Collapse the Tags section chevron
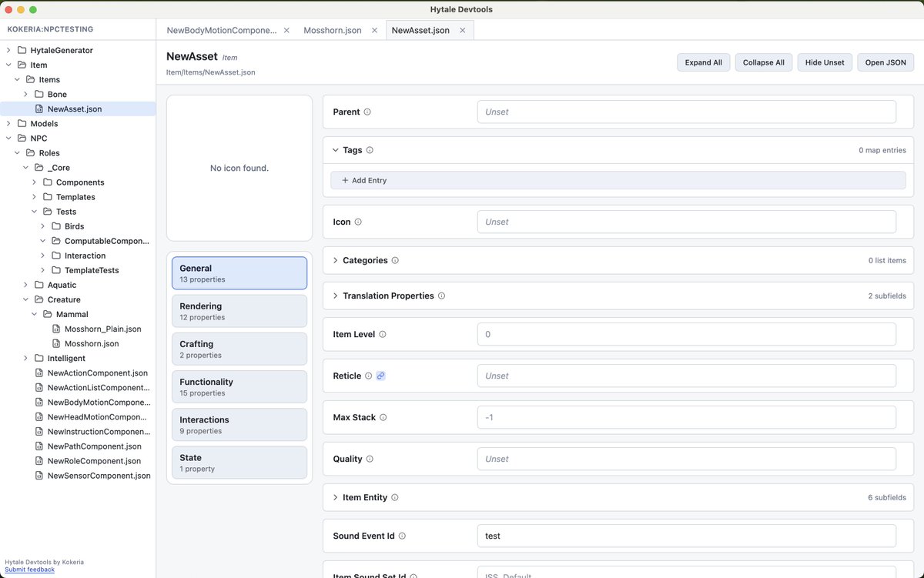Viewport: 924px width, 578px height. click(335, 150)
